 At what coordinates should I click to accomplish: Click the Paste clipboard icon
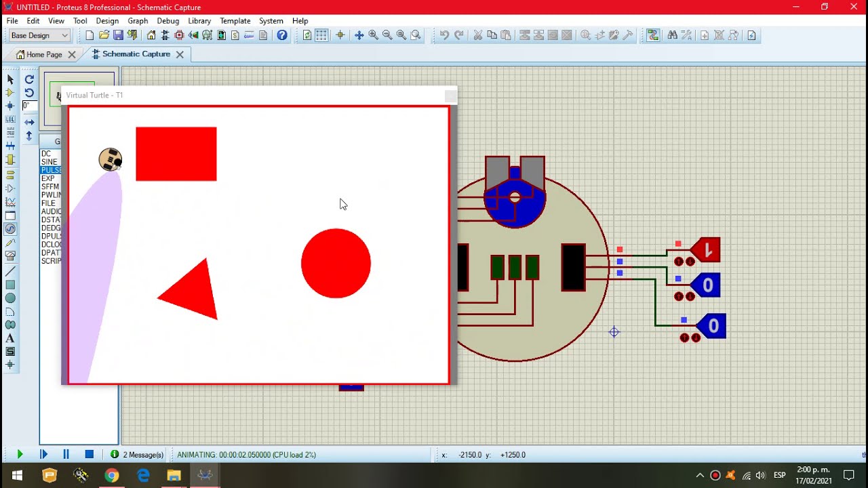click(506, 35)
